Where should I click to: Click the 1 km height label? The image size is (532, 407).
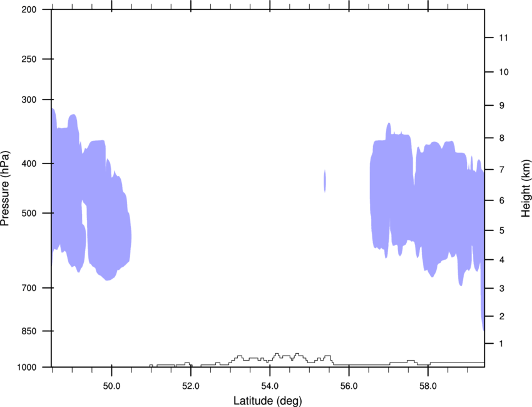click(501, 344)
